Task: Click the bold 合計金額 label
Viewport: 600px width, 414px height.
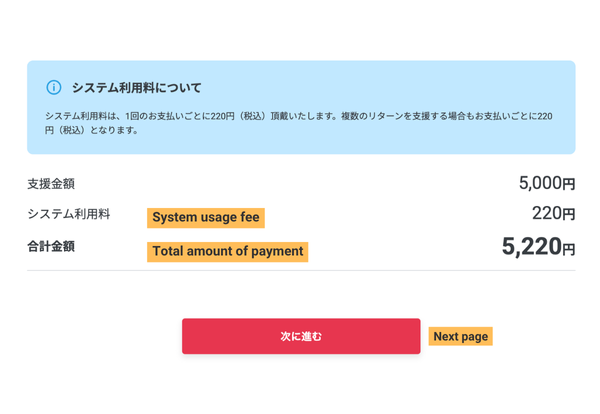Action: click(51, 246)
